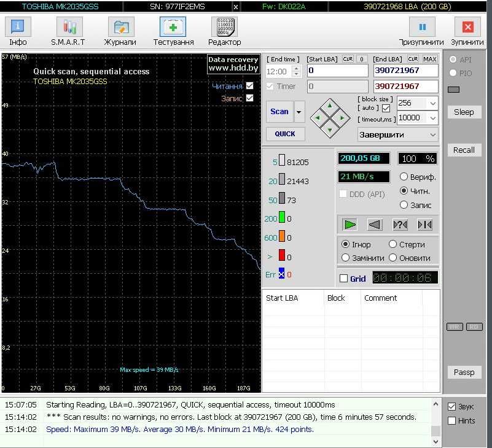Click the white 5 ms block indicator
The width and height of the screenshot is (492, 448).
coord(282,160)
